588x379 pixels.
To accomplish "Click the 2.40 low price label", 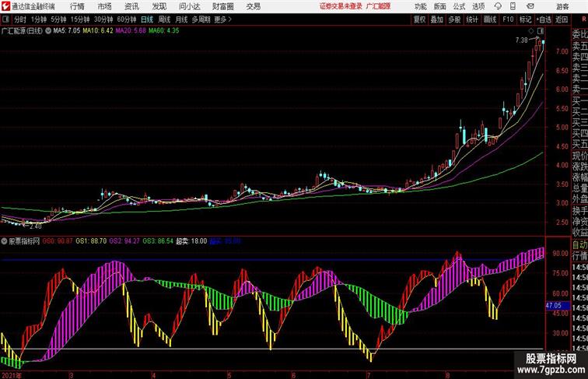I will tap(36, 226).
